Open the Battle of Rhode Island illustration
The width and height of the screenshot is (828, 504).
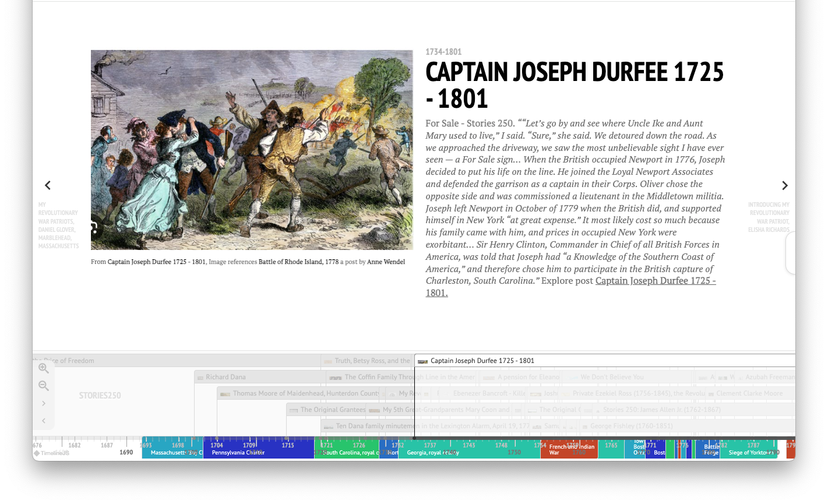tap(252, 150)
